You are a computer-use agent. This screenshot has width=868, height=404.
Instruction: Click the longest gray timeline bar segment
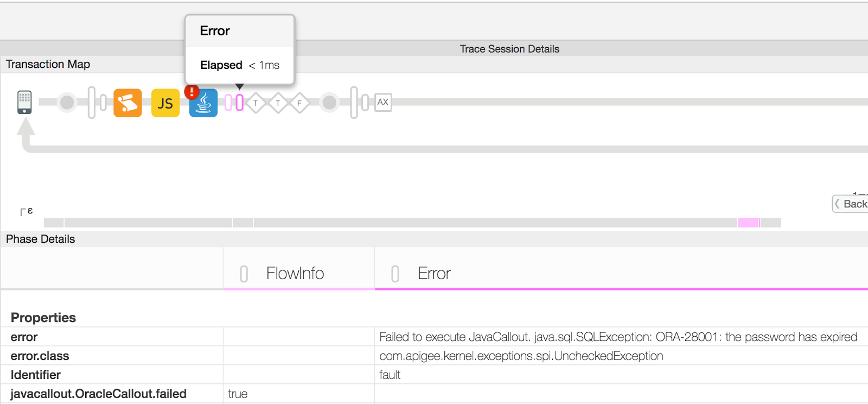495,223
